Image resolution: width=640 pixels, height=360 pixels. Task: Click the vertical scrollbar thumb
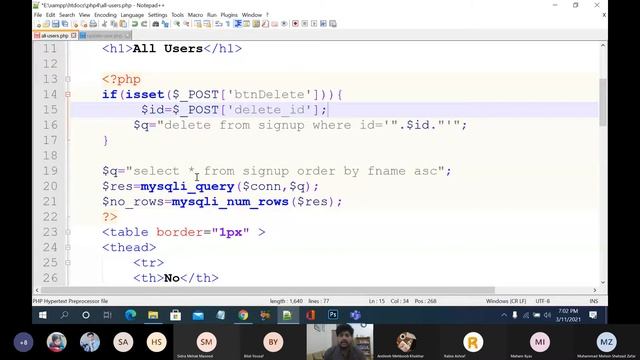click(x=603, y=102)
